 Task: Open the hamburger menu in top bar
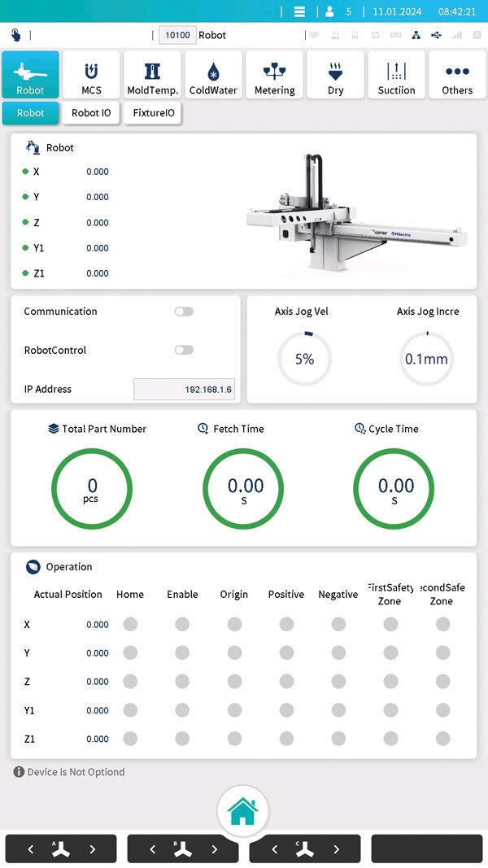click(x=299, y=12)
